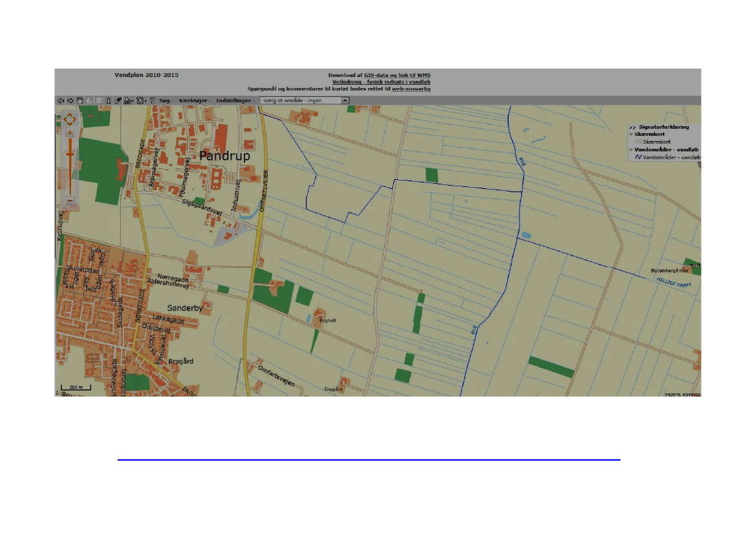Collapse the Vandområder - vandløb legend group
The width and height of the screenshot is (756, 535).
631,150
